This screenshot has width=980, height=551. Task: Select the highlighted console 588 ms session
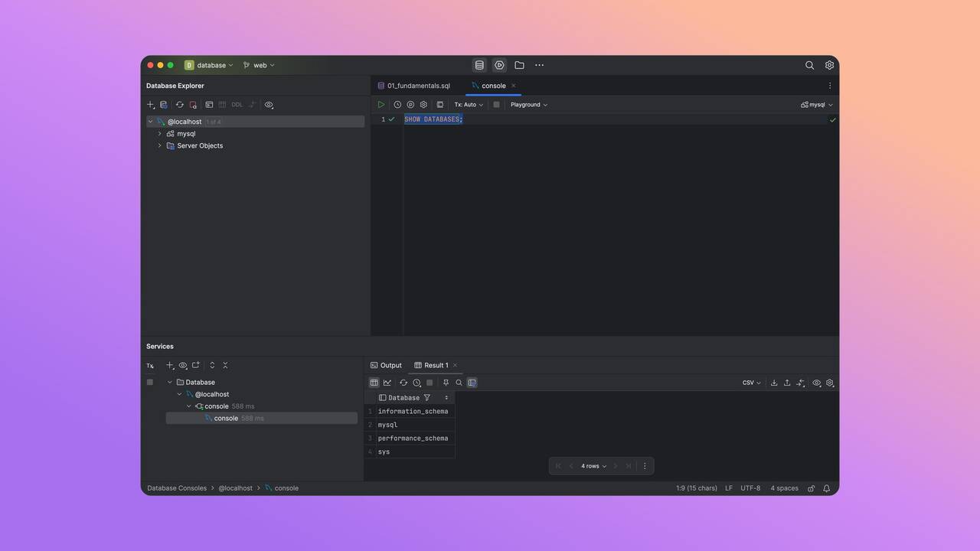(x=261, y=419)
